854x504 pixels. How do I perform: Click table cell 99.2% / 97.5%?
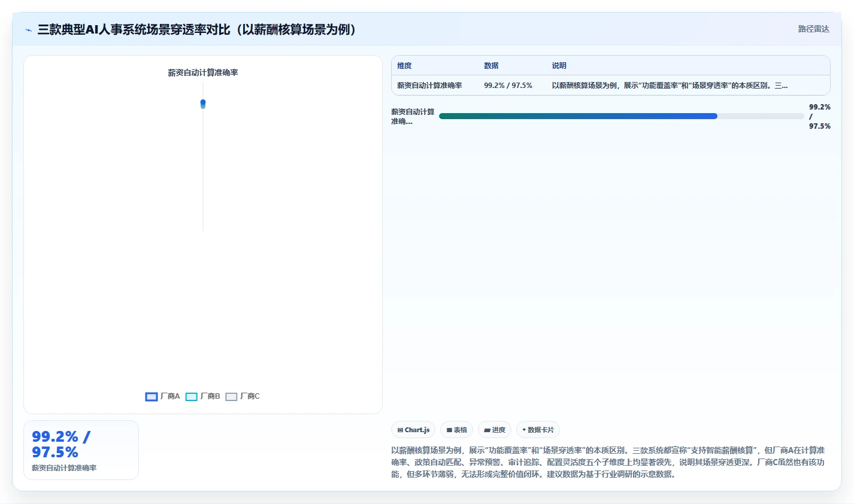pos(508,86)
